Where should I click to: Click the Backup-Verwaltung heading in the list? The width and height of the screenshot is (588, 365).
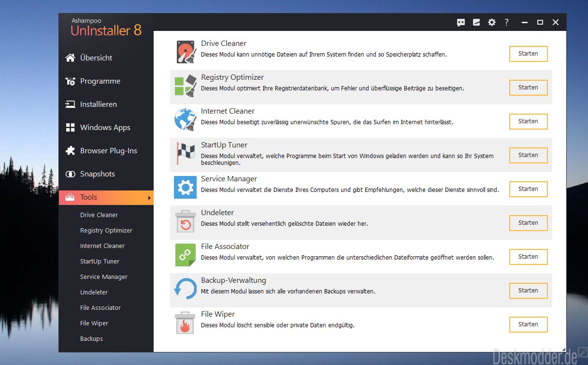(x=233, y=280)
